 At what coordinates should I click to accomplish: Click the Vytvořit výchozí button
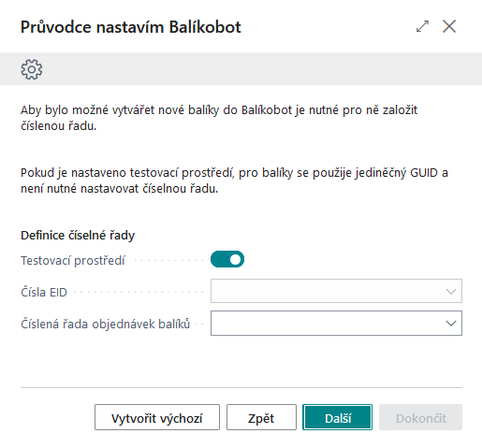(x=157, y=417)
